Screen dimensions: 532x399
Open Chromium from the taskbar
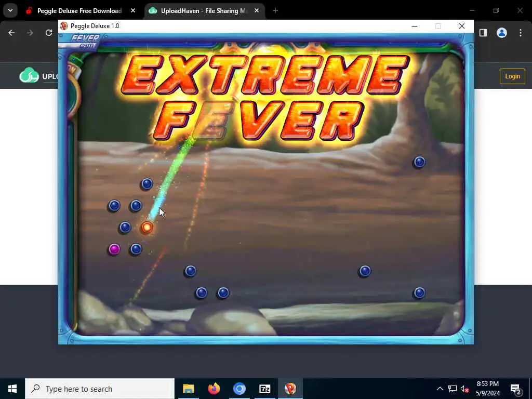239,389
